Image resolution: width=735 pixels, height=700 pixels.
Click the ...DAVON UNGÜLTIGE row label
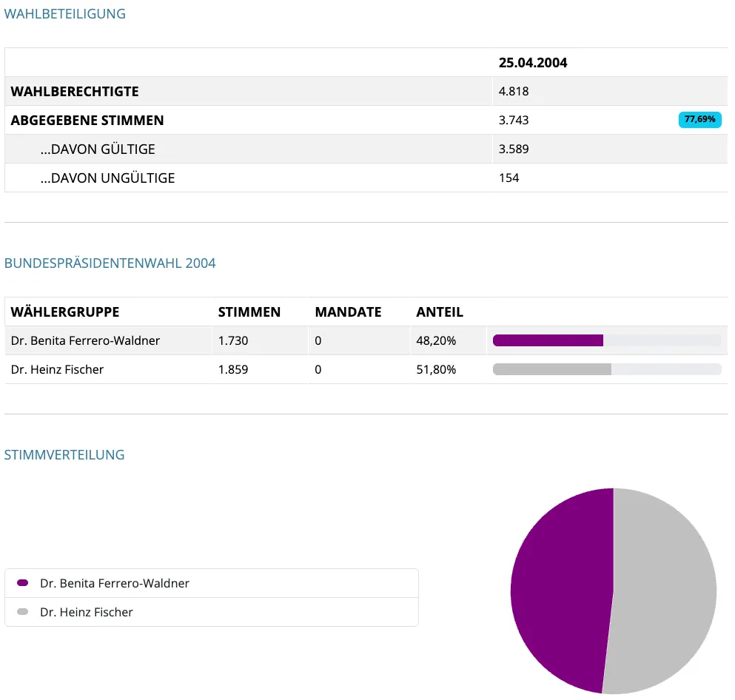tap(107, 178)
